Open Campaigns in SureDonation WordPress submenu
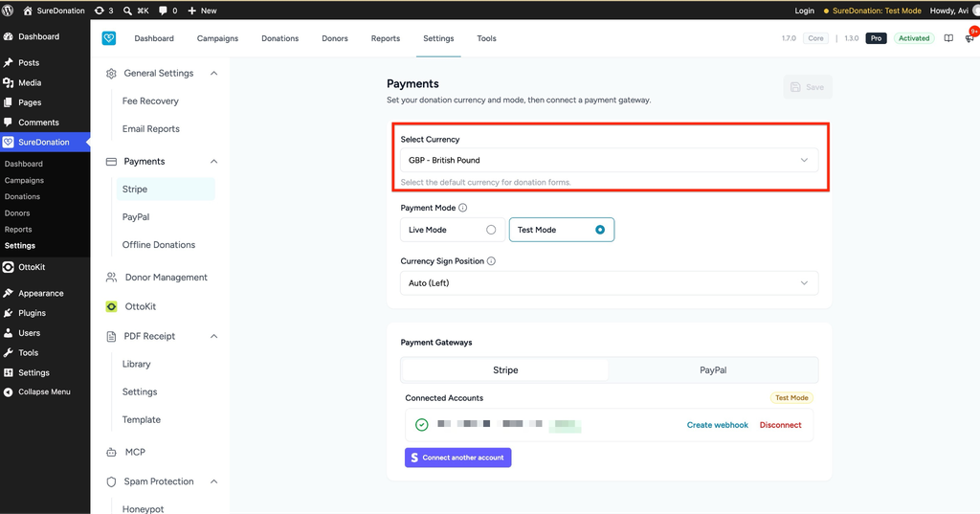The width and height of the screenshot is (980, 514). (x=24, y=180)
